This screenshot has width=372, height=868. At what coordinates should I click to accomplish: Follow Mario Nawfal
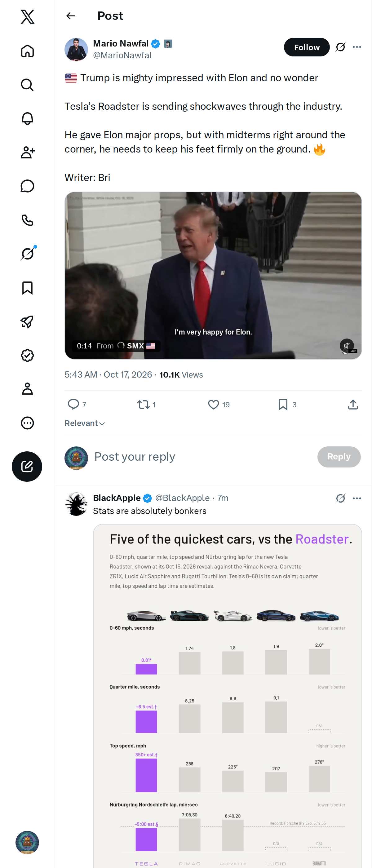307,47
